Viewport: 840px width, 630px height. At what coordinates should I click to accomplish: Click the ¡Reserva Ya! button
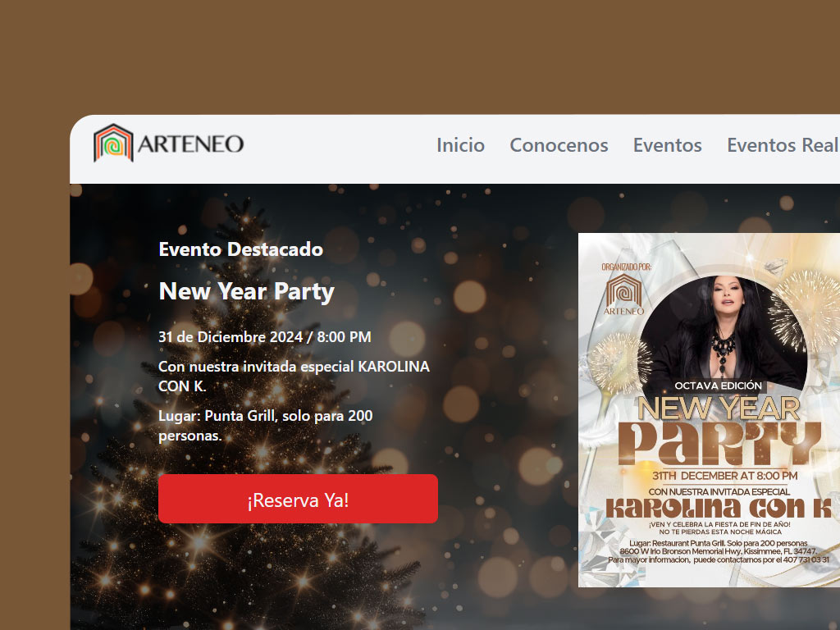tap(299, 499)
